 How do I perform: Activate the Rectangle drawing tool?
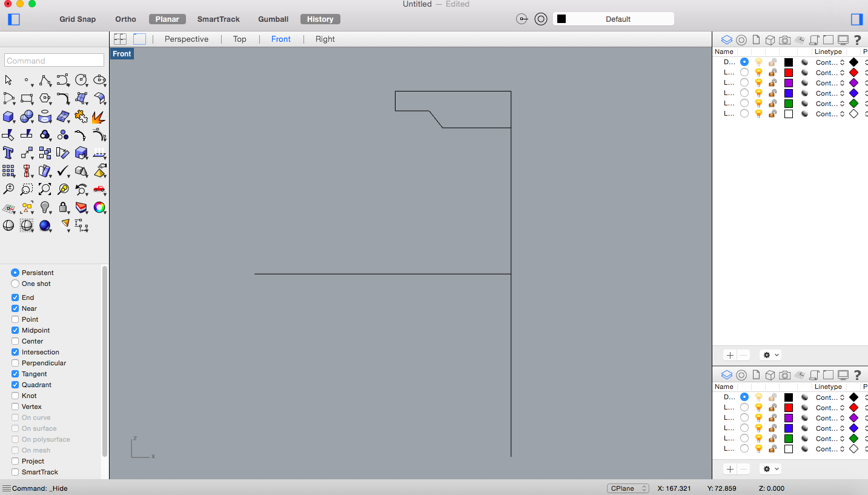(27, 98)
